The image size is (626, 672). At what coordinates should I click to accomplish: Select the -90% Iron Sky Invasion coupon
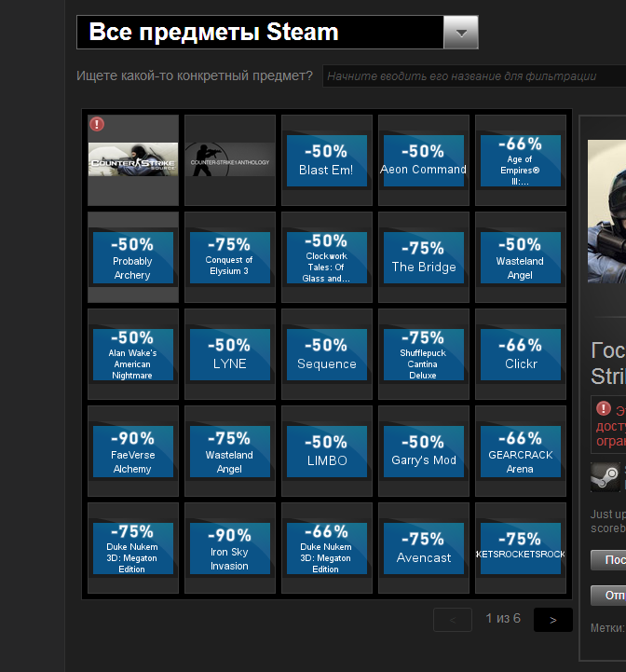click(x=230, y=548)
